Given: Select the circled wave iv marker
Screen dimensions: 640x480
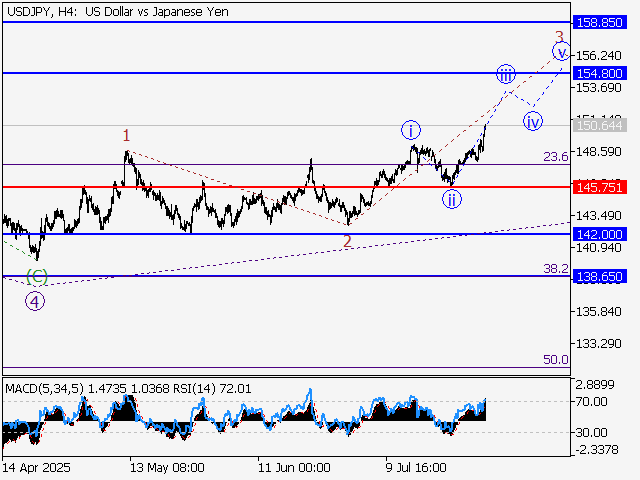Looking at the screenshot, I should click(x=533, y=121).
